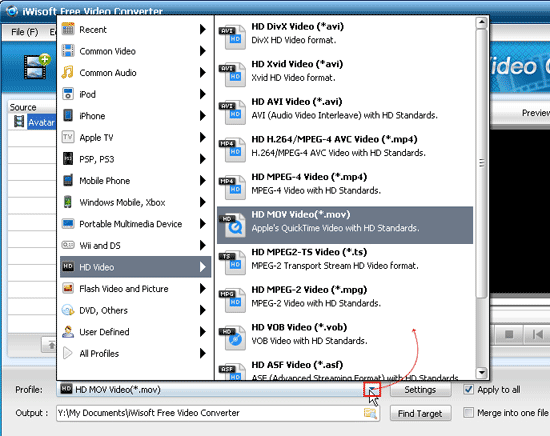The width and height of the screenshot is (550, 436).
Task: Click the HD H.264/MPEG-4 AVC format icon
Action: click(x=232, y=149)
